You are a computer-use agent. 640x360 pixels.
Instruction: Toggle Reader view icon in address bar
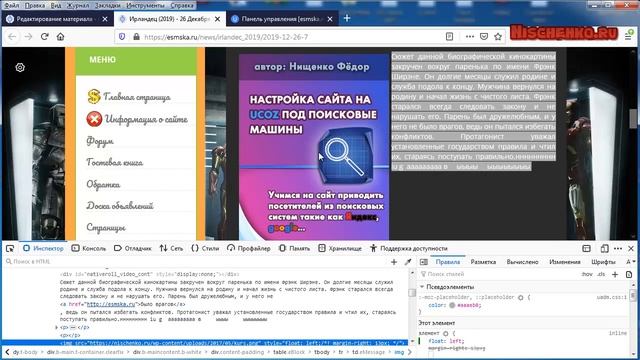449,37
